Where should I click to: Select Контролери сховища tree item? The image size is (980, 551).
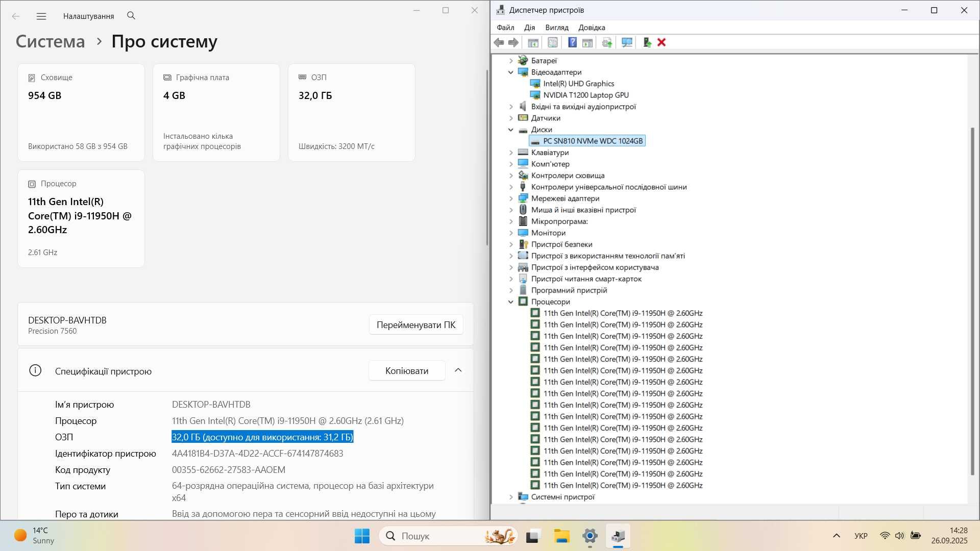click(x=568, y=176)
